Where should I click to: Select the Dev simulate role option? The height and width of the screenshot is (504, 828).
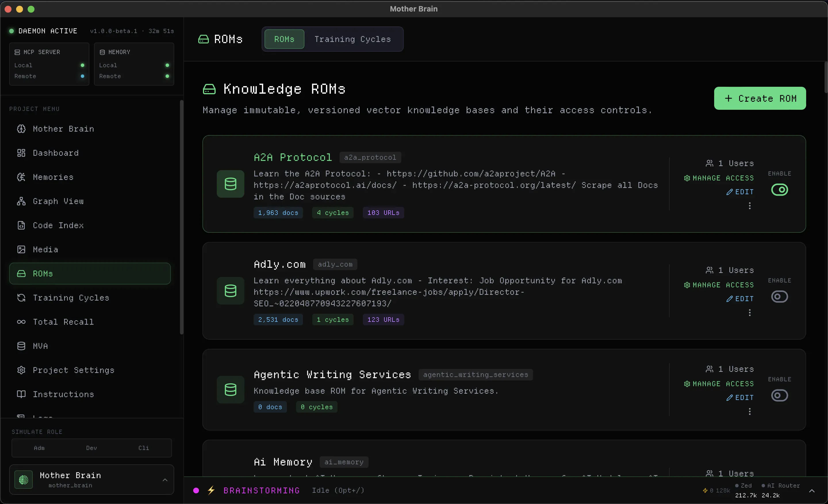click(91, 448)
